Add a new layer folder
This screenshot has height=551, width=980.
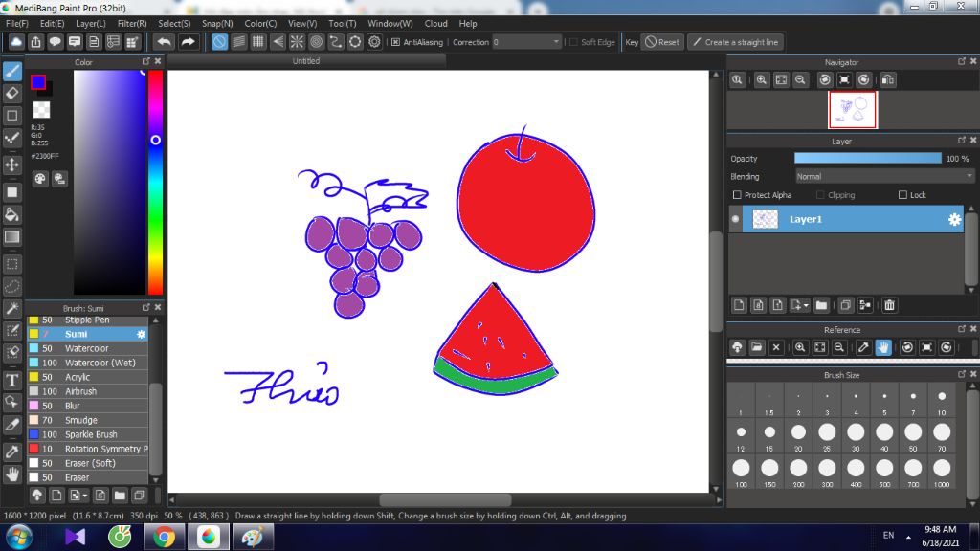coord(821,305)
